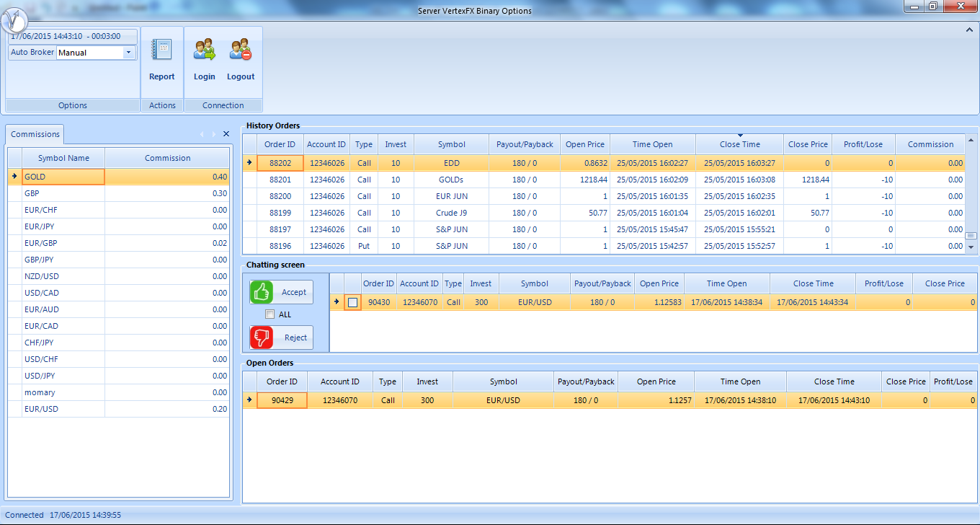Select the GOLD commission row
This screenshot has height=525, width=980.
(119, 177)
